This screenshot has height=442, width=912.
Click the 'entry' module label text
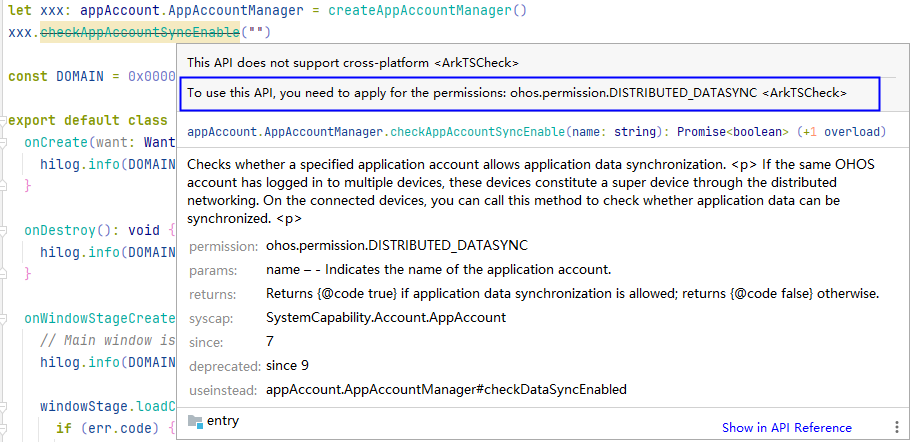(x=222, y=421)
